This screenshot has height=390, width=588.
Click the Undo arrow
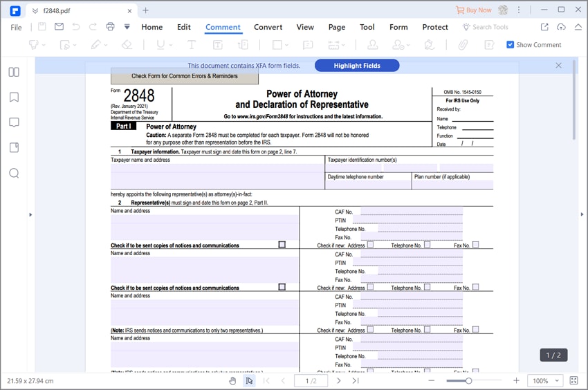pos(76,27)
